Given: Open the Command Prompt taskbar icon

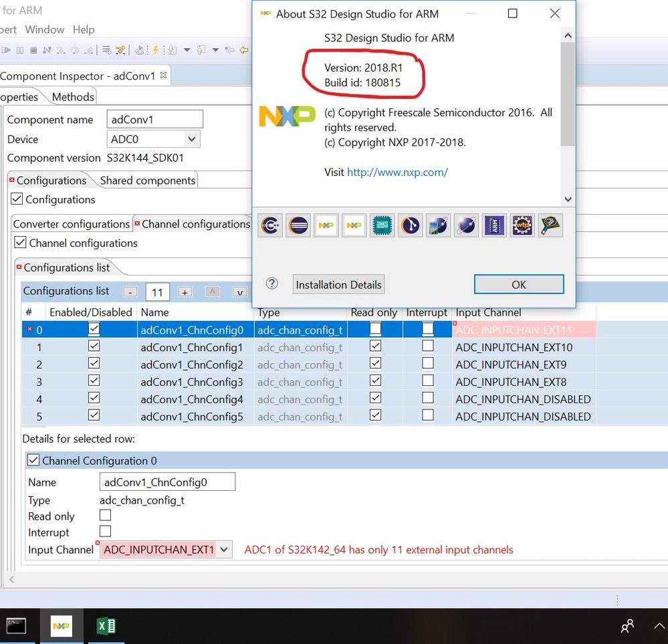Looking at the screenshot, I should [16, 626].
